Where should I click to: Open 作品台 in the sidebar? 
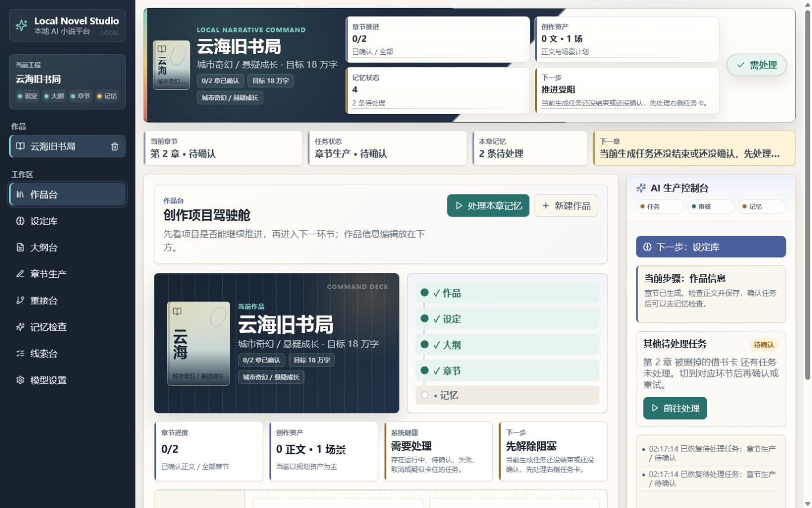68,194
